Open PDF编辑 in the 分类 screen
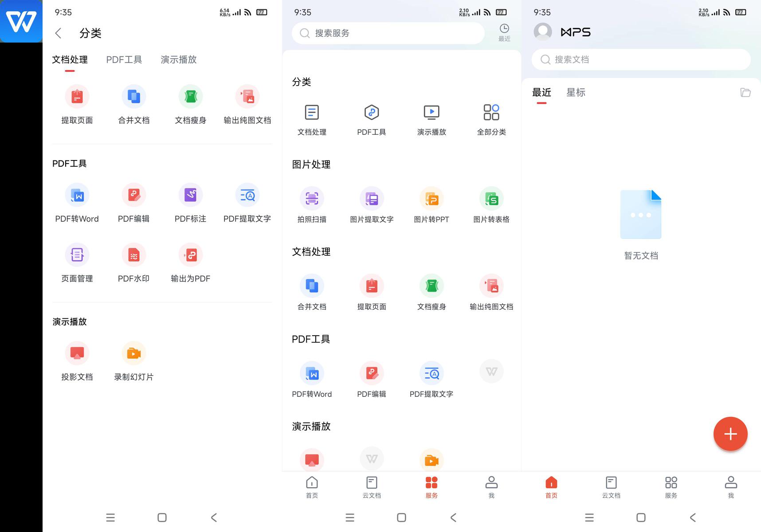Image resolution: width=761 pixels, height=532 pixels. pos(134,203)
